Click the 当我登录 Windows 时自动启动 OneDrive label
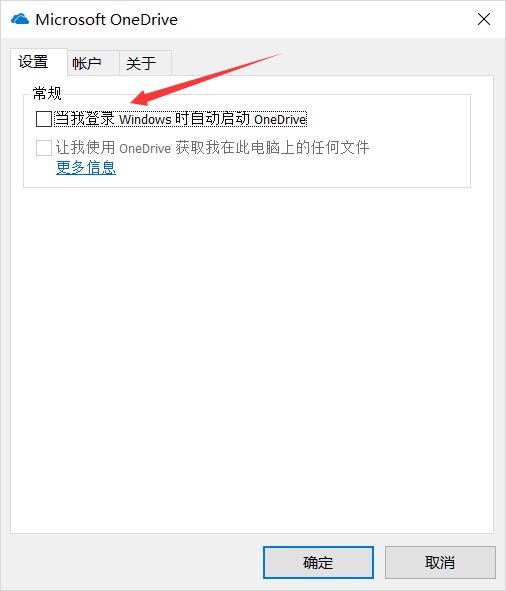 tap(181, 119)
